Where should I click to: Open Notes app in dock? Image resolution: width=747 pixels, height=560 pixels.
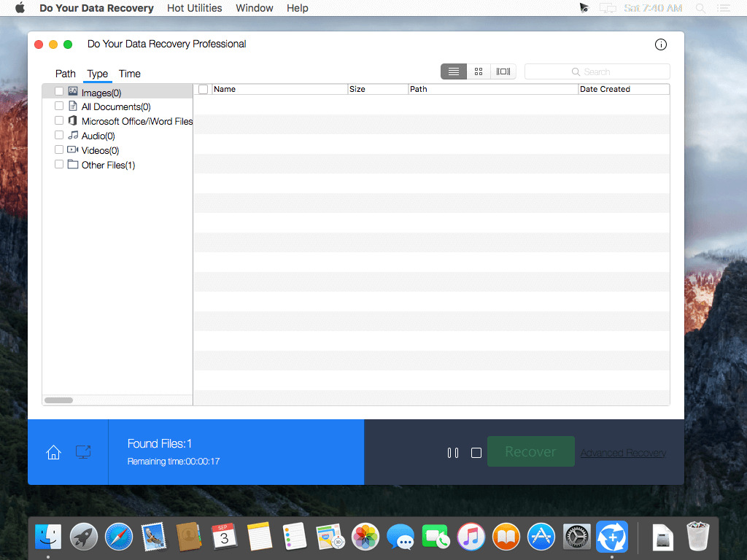coord(260,537)
